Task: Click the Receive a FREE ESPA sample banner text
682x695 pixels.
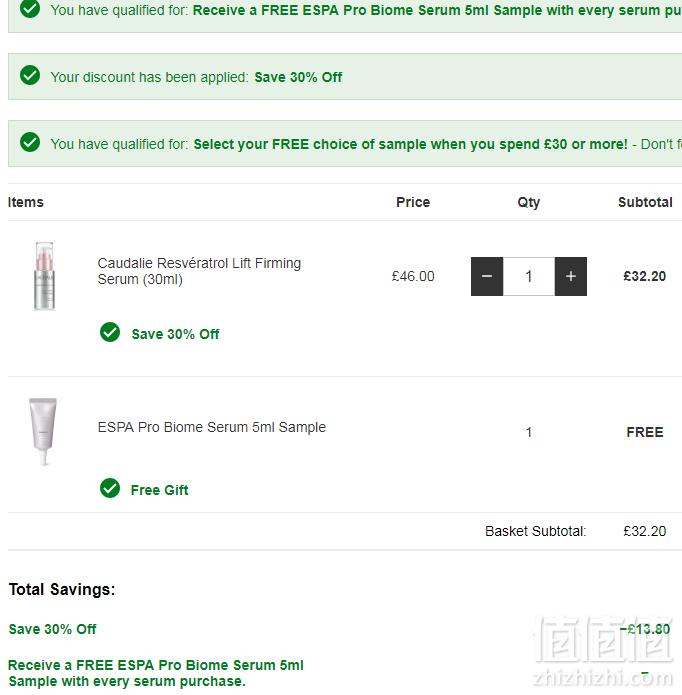Action: click(x=437, y=10)
